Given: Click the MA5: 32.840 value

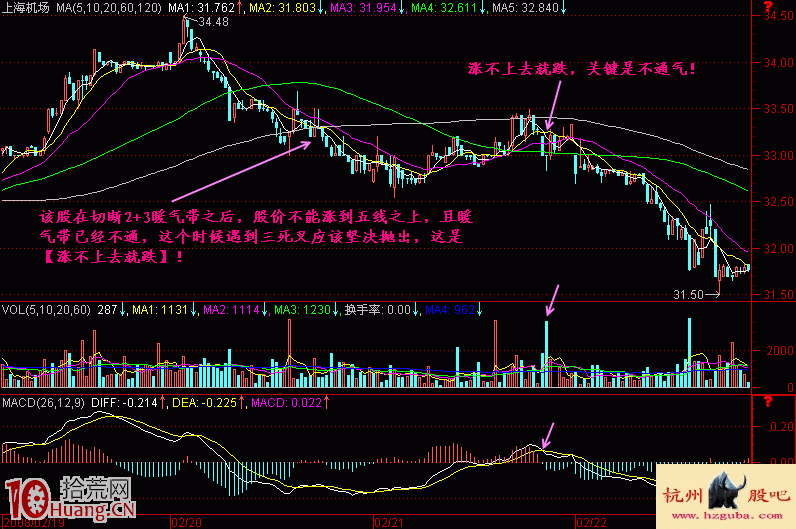Looking at the screenshot, I should 525,8.
